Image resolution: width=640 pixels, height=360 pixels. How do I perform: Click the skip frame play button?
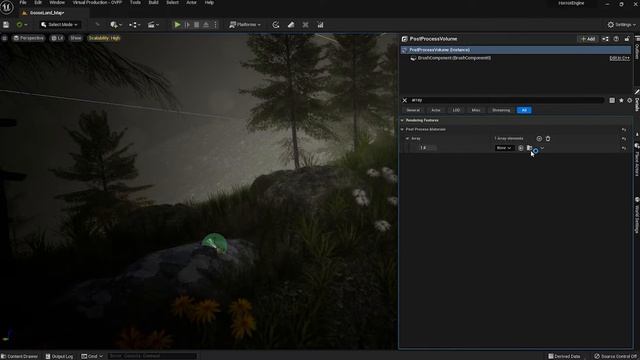pyautogui.click(x=187, y=25)
